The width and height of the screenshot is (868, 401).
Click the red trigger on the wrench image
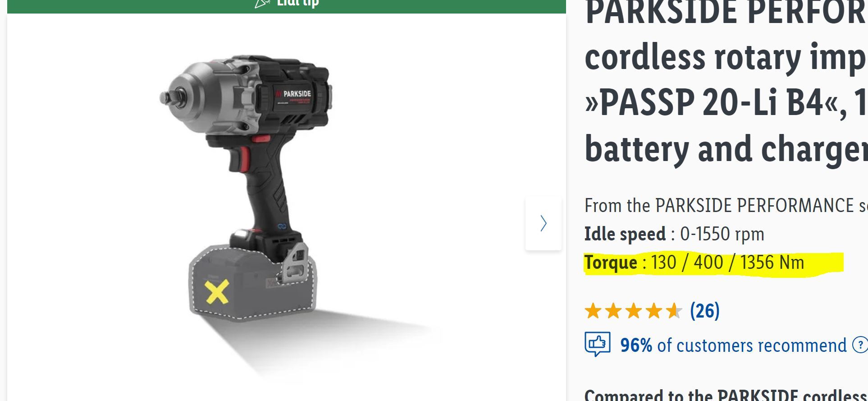(x=244, y=157)
